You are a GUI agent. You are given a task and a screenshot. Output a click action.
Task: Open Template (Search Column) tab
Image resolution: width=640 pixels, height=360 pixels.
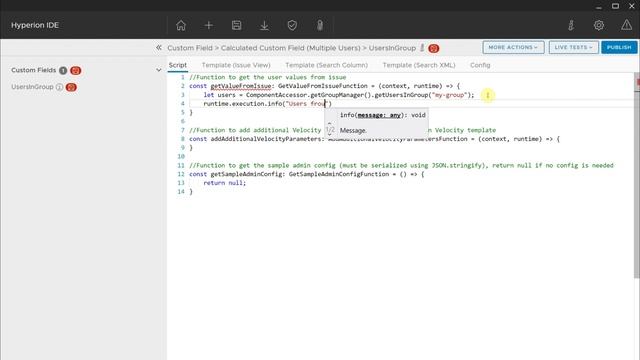tap(327, 65)
